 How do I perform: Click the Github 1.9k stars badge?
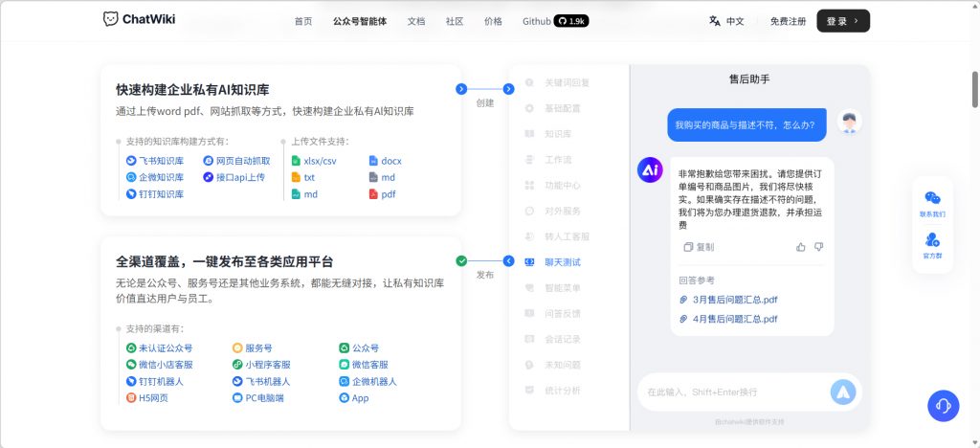571,21
